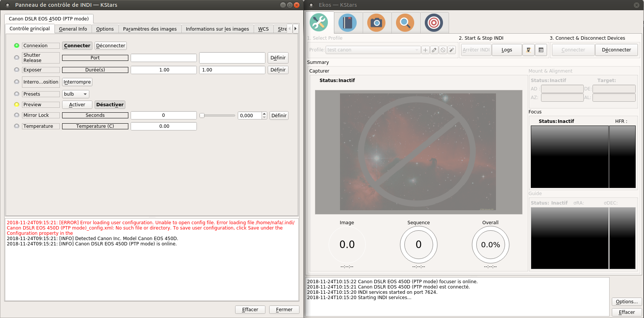Click the Durée(s) editable value field

(x=232, y=70)
